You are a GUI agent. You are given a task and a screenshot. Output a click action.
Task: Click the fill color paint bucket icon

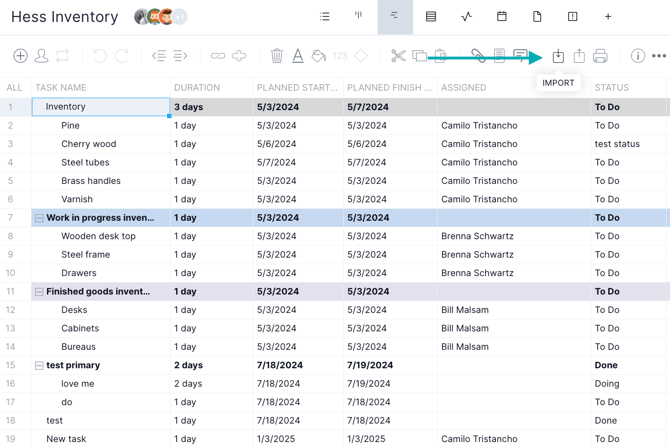pos(319,56)
